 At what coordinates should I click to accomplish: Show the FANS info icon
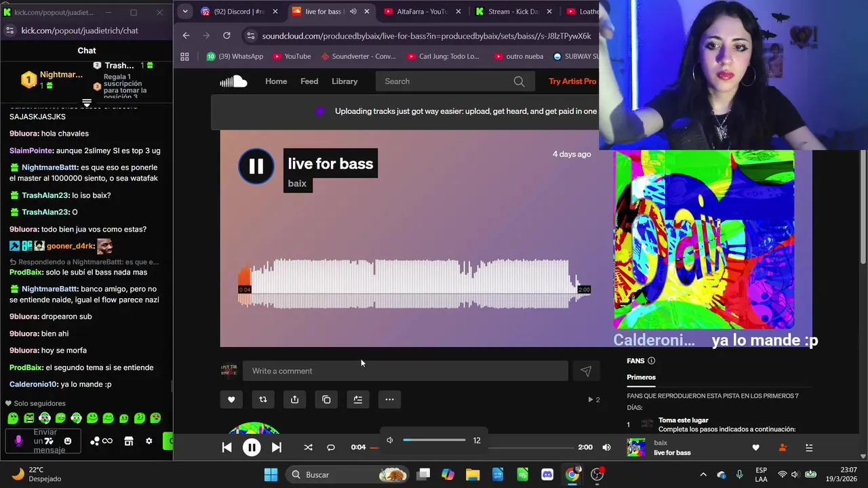pos(651,361)
